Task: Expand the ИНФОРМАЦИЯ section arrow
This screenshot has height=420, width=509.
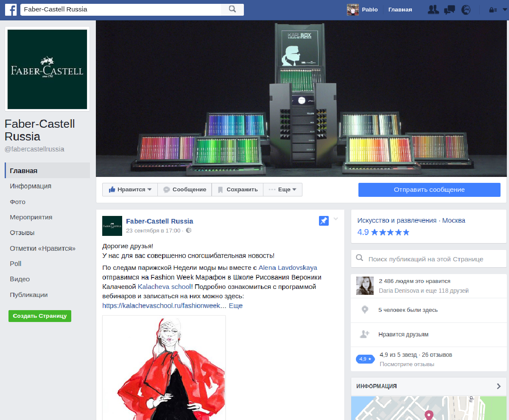Action: pos(499,386)
